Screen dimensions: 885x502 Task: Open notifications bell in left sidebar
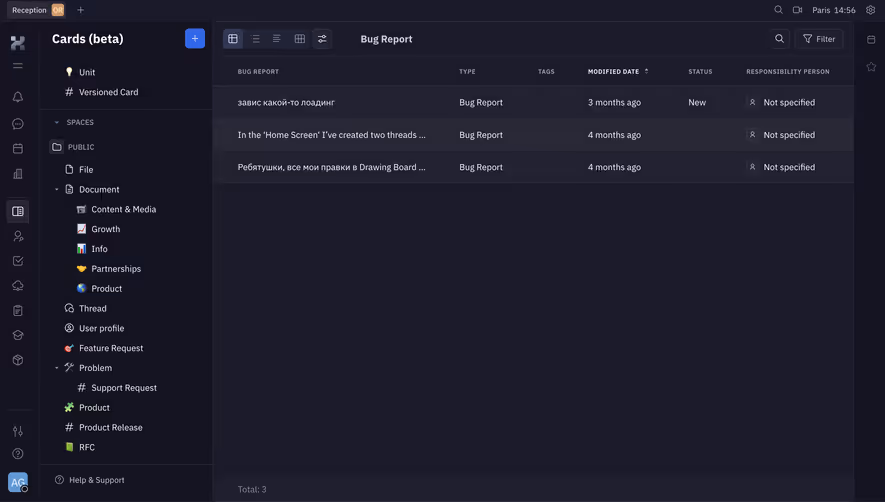point(18,97)
